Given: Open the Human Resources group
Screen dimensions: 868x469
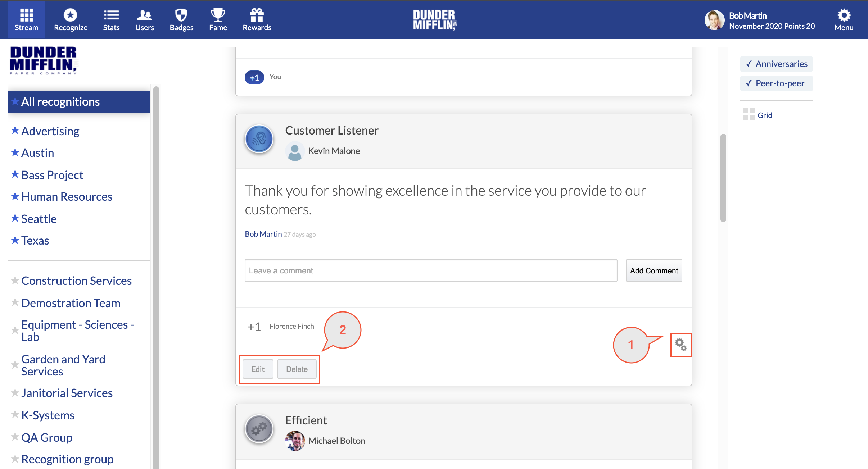Looking at the screenshot, I should click(67, 197).
